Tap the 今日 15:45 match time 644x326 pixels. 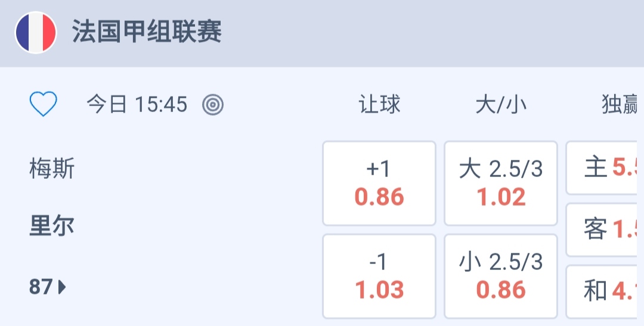pyautogui.click(x=137, y=105)
